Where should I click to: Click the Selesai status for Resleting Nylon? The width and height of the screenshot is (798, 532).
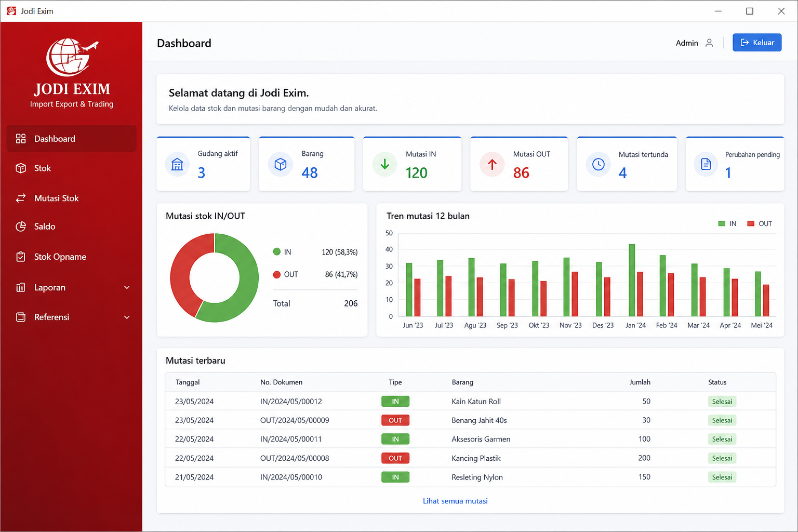(x=722, y=477)
